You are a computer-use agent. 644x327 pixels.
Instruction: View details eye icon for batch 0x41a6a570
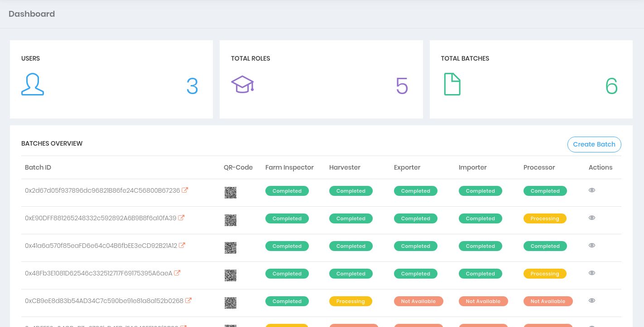(x=592, y=246)
